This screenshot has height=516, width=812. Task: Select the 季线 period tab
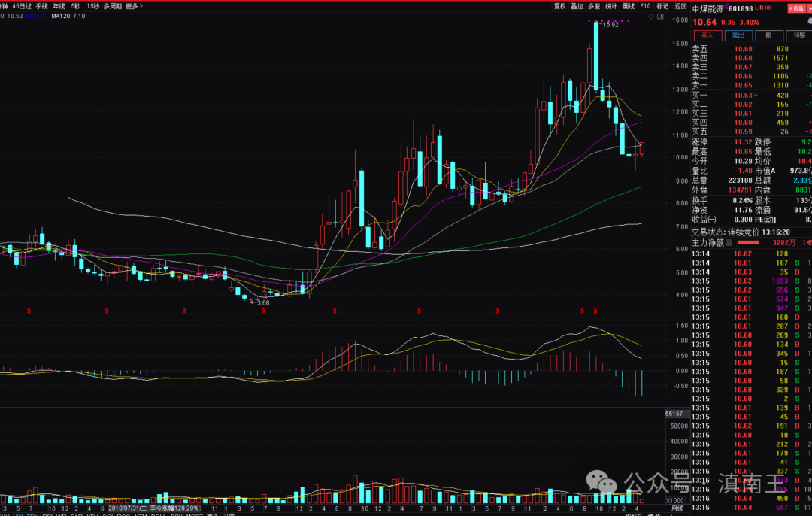41,5
